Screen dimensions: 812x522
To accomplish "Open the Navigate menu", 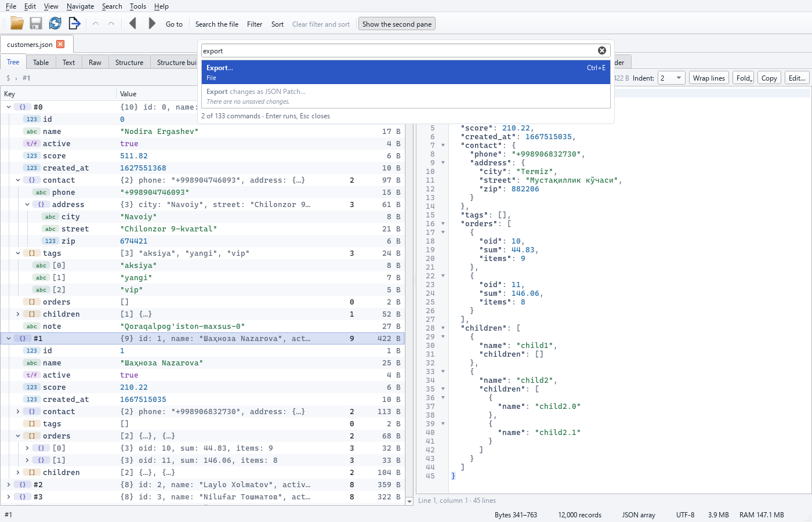I will [80, 6].
